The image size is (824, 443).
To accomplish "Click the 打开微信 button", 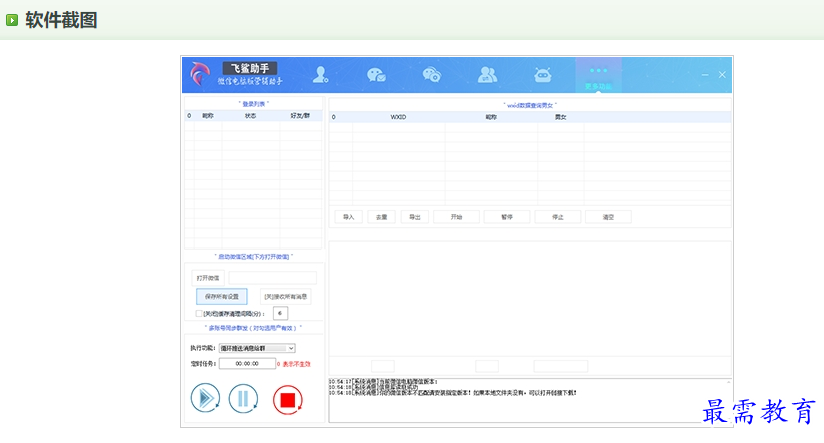I will 208,278.
